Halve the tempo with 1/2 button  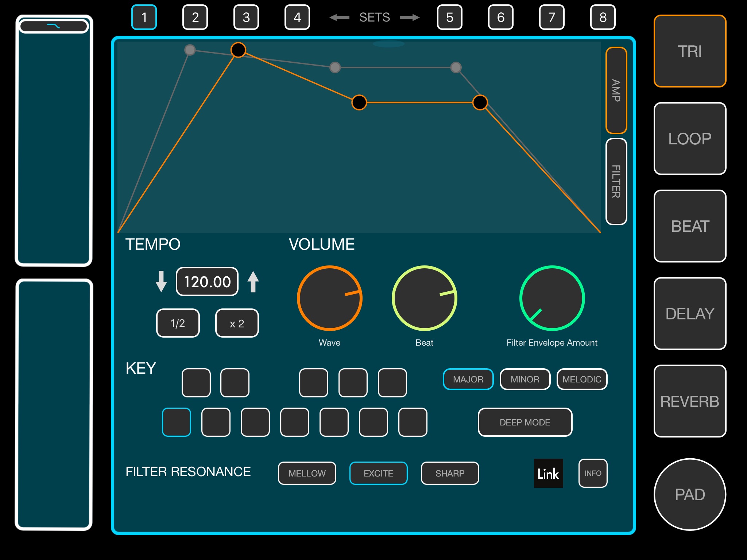point(178,323)
